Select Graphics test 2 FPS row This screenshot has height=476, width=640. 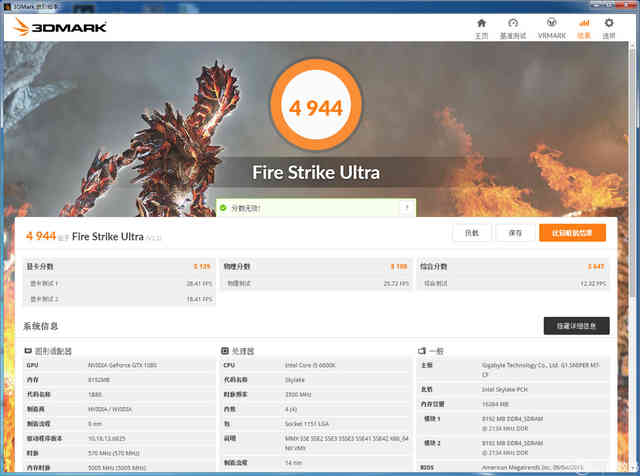click(x=119, y=299)
